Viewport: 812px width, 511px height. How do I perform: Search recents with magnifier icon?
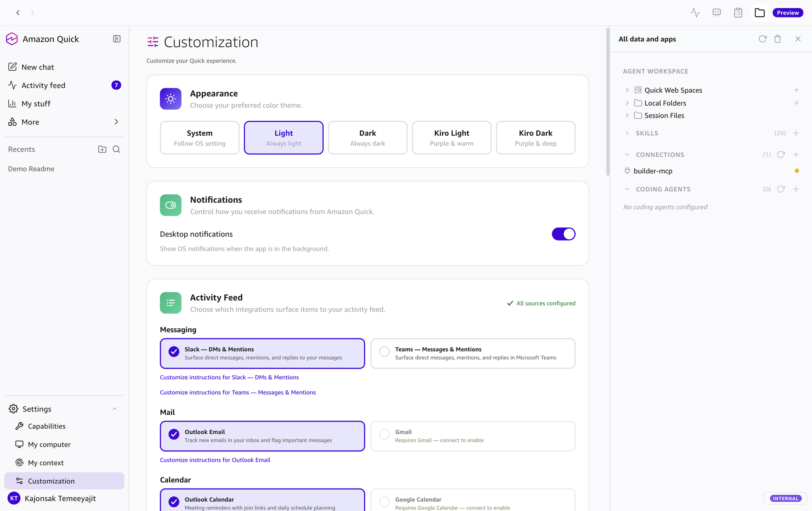coord(116,149)
